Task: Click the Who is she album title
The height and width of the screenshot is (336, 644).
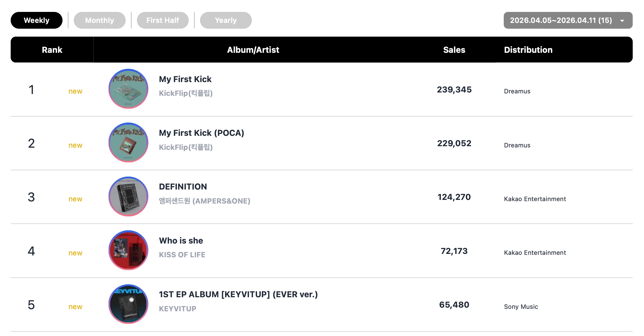Action: pos(181,241)
